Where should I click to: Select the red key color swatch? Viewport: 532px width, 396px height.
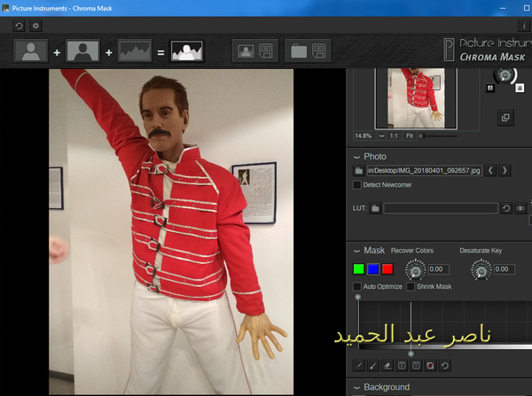pyautogui.click(x=387, y=269)
